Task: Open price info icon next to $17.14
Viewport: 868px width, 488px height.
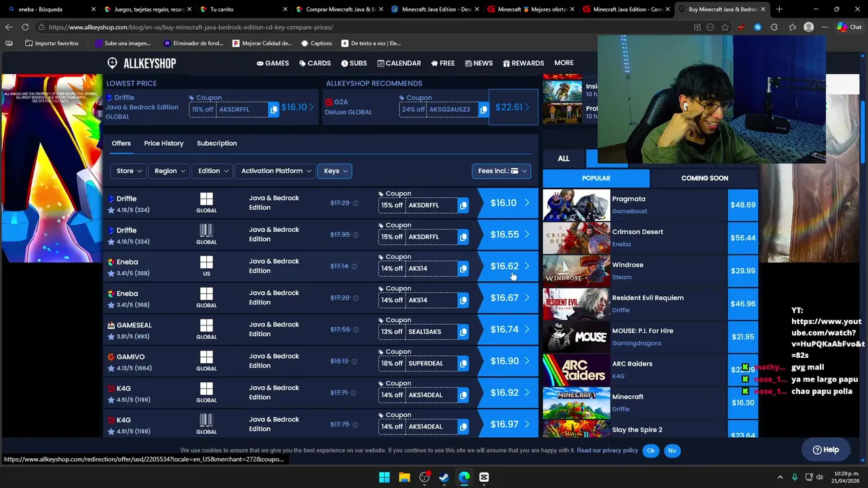Action: click(354, 266)
